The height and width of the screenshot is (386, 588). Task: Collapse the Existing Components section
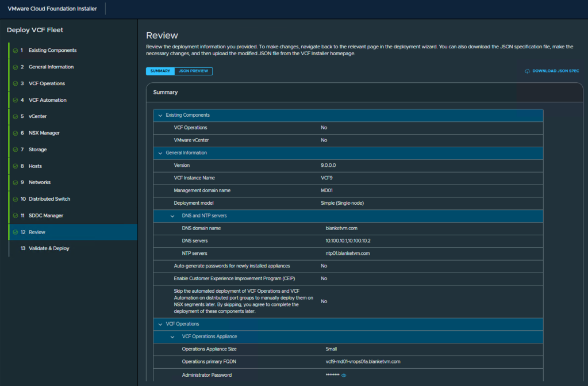point(160,115)
